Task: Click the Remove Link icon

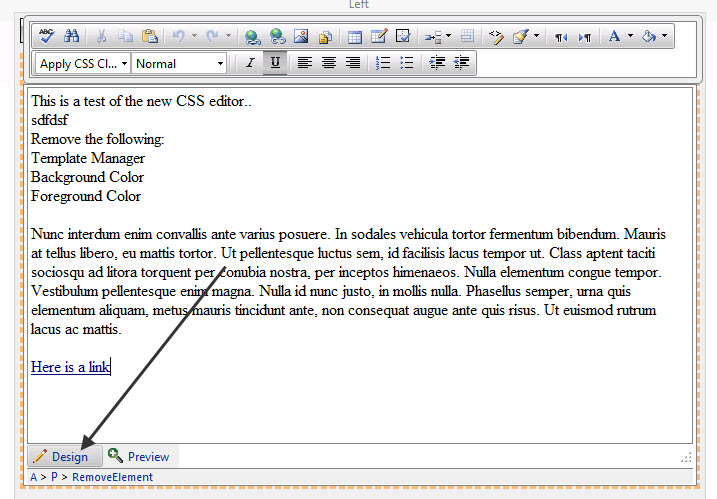Action: 277,36
